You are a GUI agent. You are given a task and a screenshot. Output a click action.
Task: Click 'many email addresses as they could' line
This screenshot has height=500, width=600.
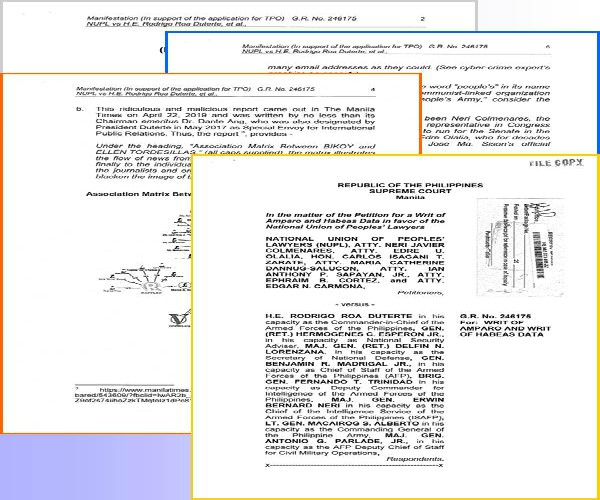point(409,67)
